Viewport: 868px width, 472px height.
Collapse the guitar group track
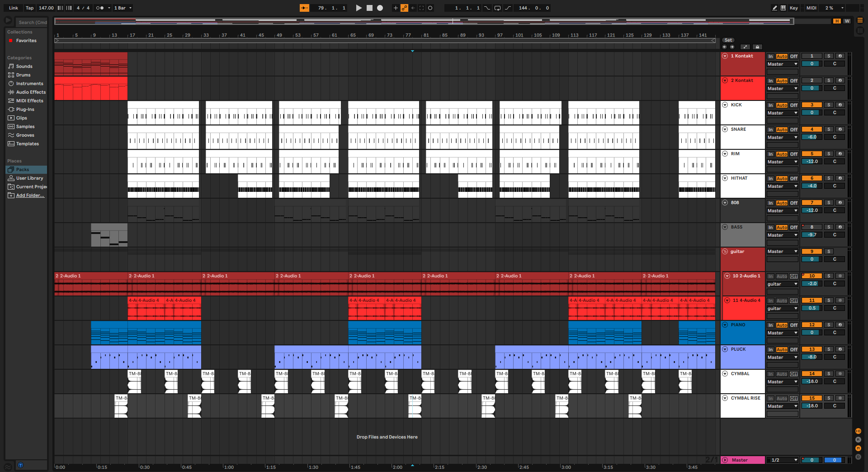[725, 252]
